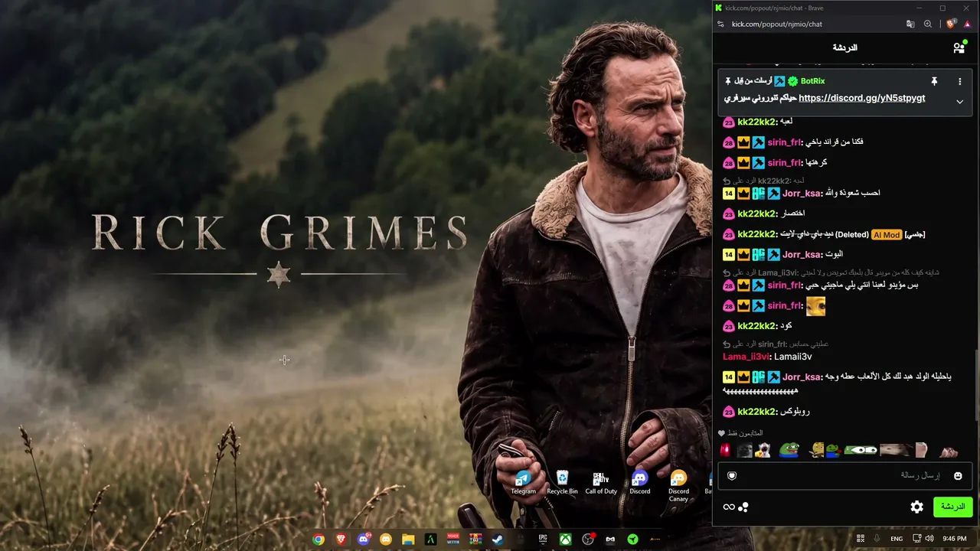Open Google Chrome from the taskbar

tap(318, 540)
